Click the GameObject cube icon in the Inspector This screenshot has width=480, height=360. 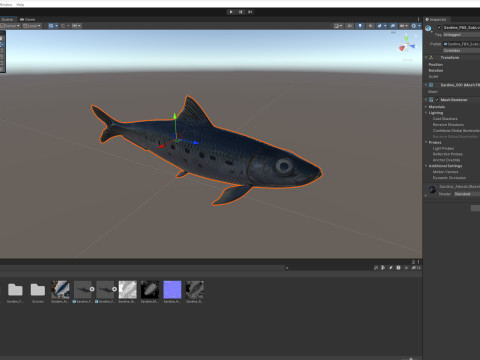(x=429, y=28)
